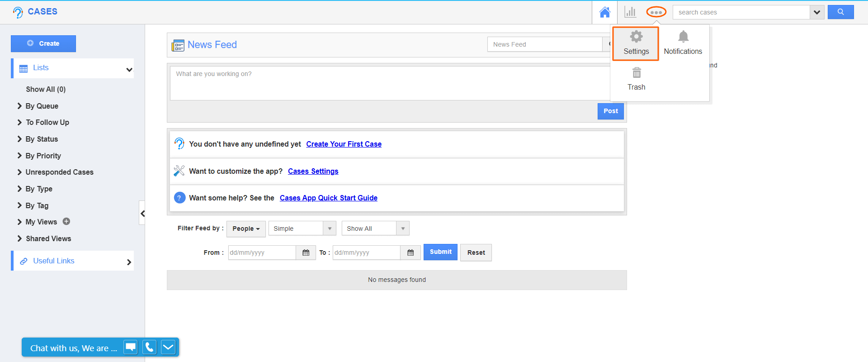
Task: Open the From date calendar picker
Action: click(306, 252)
